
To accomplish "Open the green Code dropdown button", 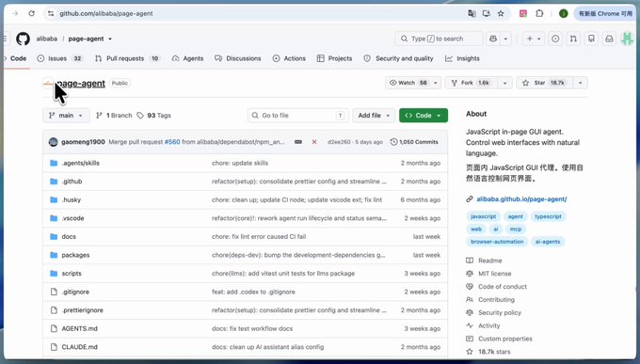I will point(424,116).
